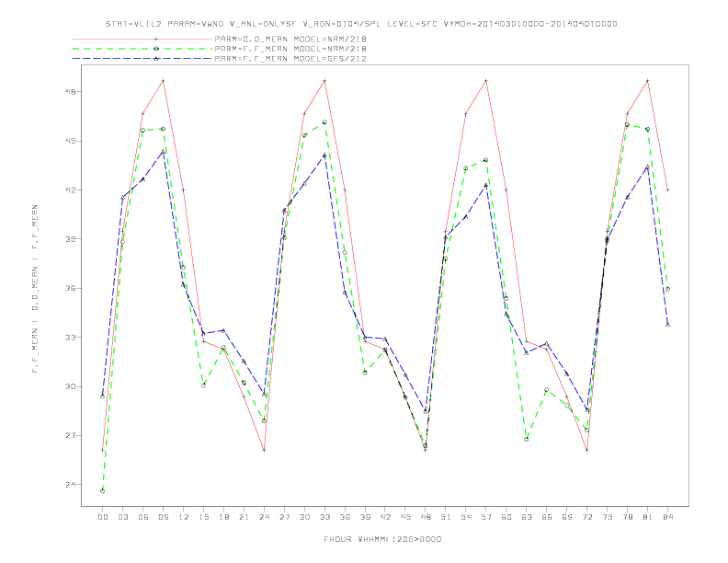Click the x-axis tick label 36
Image resolution: width=728 pixels, height=563 pixels.
coord(345,517)
